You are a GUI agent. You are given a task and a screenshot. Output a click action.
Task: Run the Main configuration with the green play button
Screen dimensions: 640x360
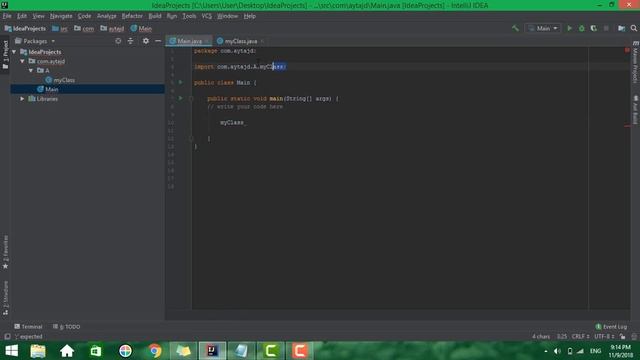(x=569, y=28)
